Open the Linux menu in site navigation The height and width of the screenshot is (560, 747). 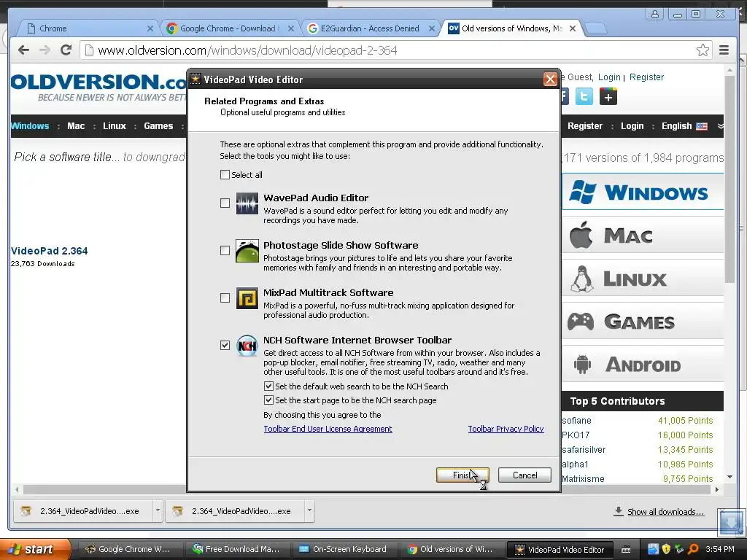tap(115, 126)
